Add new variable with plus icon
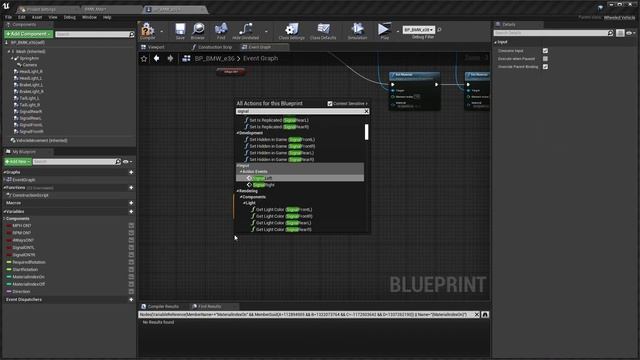The height and width of the screenshot is (360, 640). click(x=131, y=211)
